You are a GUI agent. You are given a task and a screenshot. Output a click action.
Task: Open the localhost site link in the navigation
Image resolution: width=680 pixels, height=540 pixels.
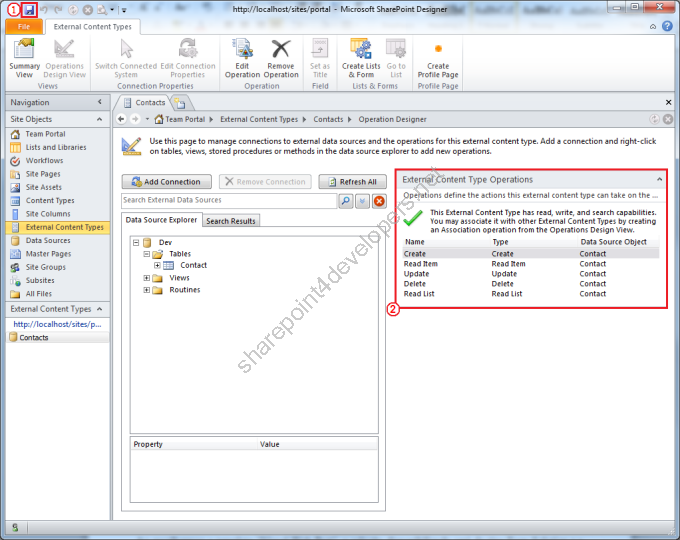coord(57,324)
